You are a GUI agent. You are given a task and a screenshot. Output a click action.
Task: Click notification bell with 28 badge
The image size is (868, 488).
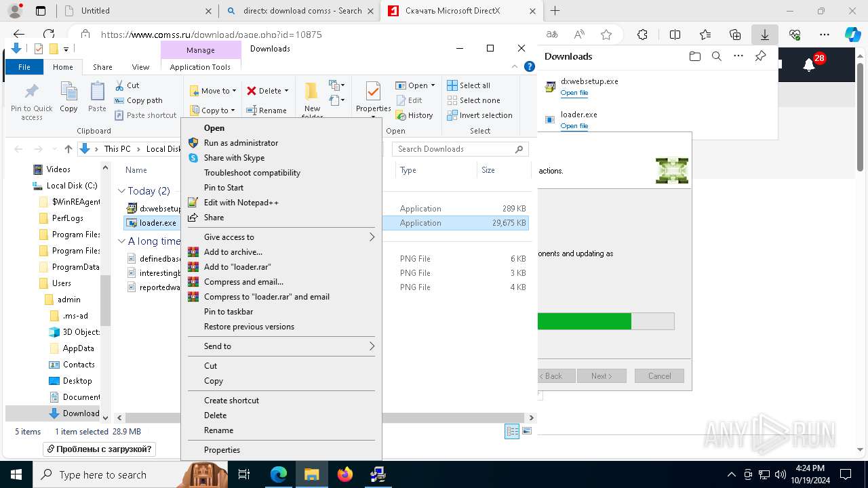809,64
